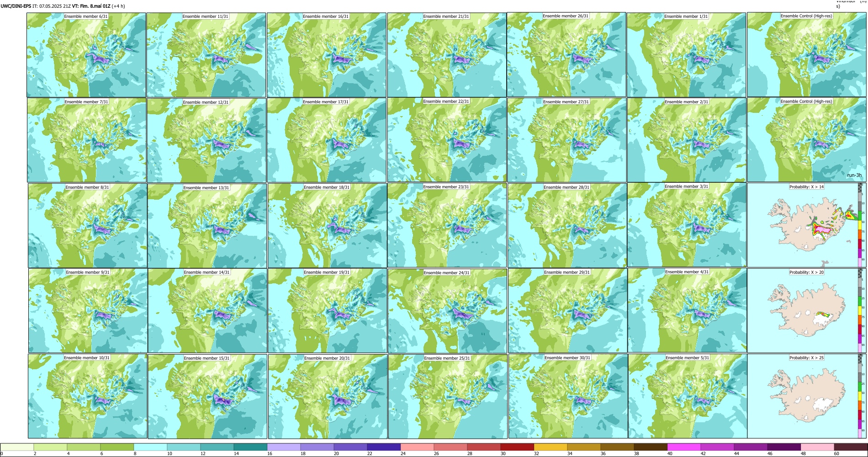The height and width of the screenshot is (457, 868).
Task: Pick the lavender 16–18 legend swatch
Action: [x=284, y=447]
